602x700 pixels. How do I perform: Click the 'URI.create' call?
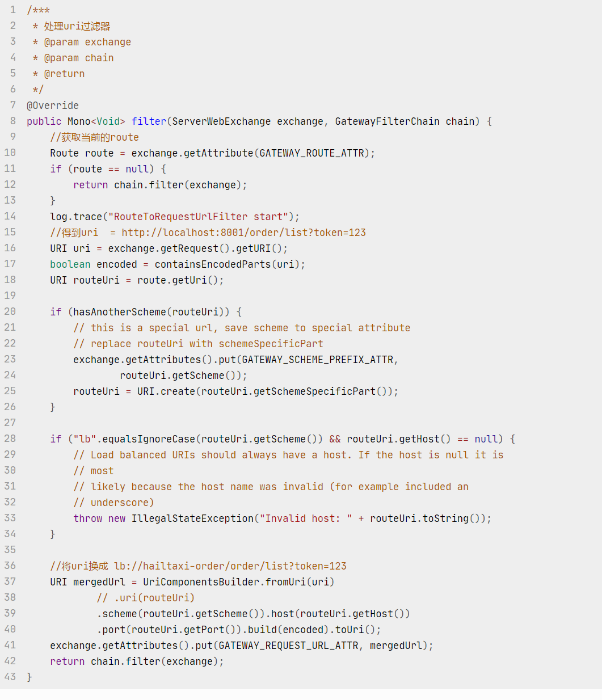(x=166, y=391)
